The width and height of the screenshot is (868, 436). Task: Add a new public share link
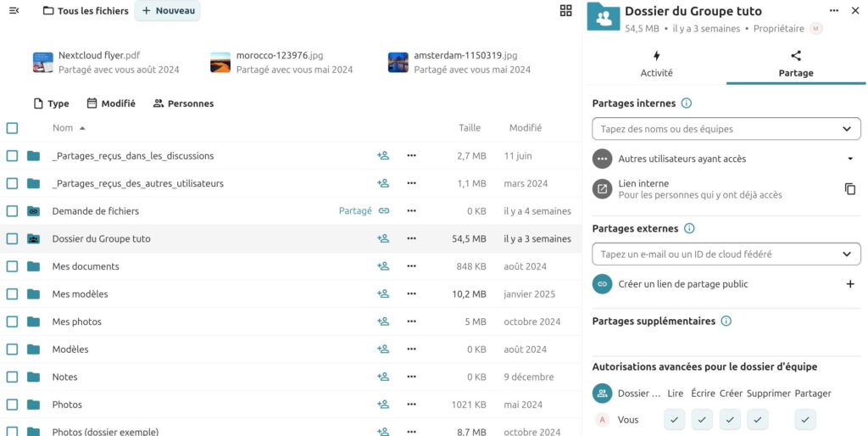[850, 284]
